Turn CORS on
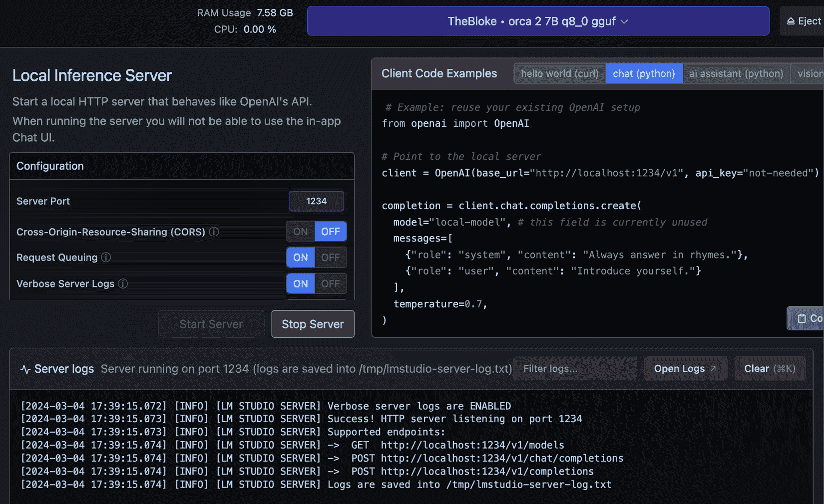The height and width of the screenshot is (504, 824). click(x=300, y=232)
